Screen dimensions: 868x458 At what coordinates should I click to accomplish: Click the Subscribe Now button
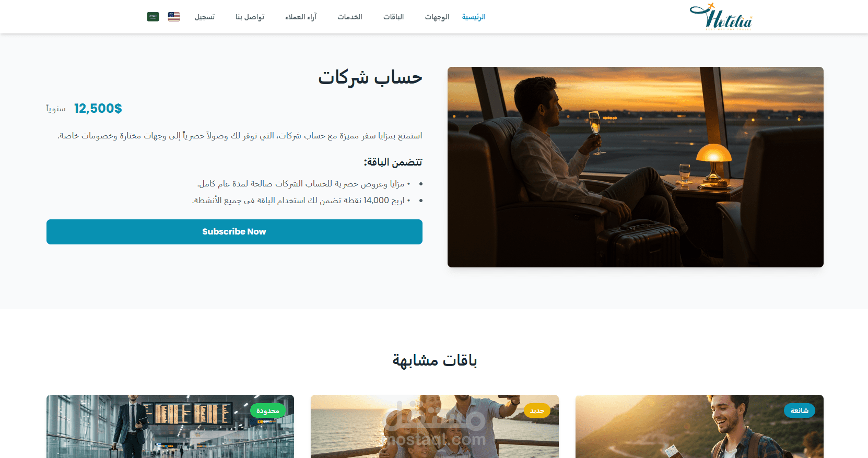click(234, 232)
